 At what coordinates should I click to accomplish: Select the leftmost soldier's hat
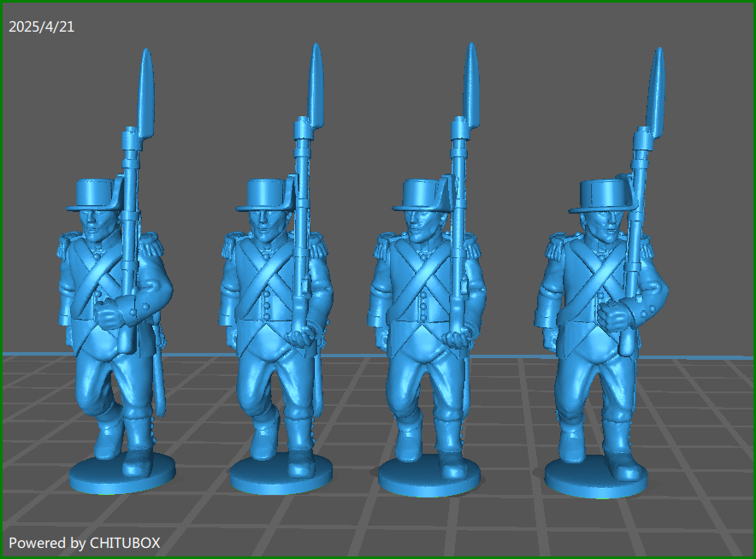(x=98, y=194)
